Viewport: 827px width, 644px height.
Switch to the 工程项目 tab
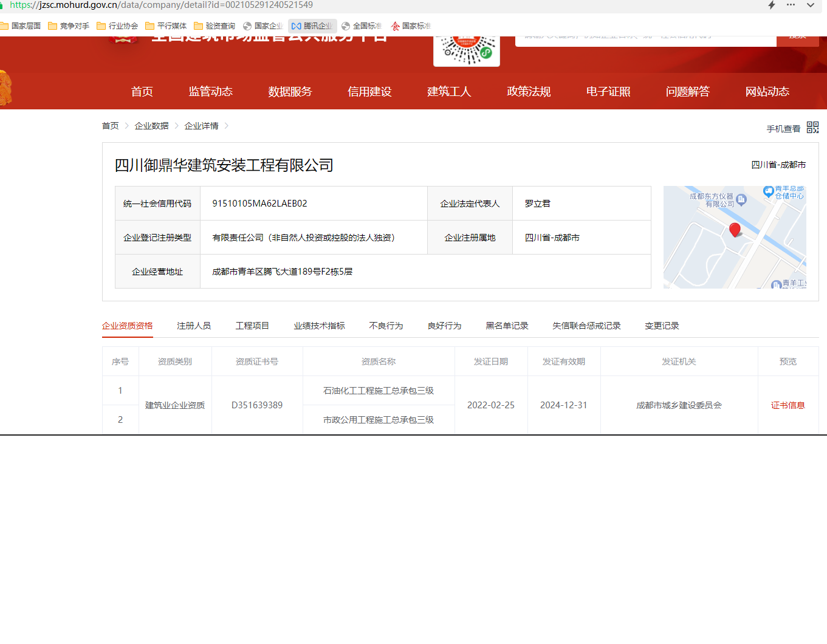252,326
